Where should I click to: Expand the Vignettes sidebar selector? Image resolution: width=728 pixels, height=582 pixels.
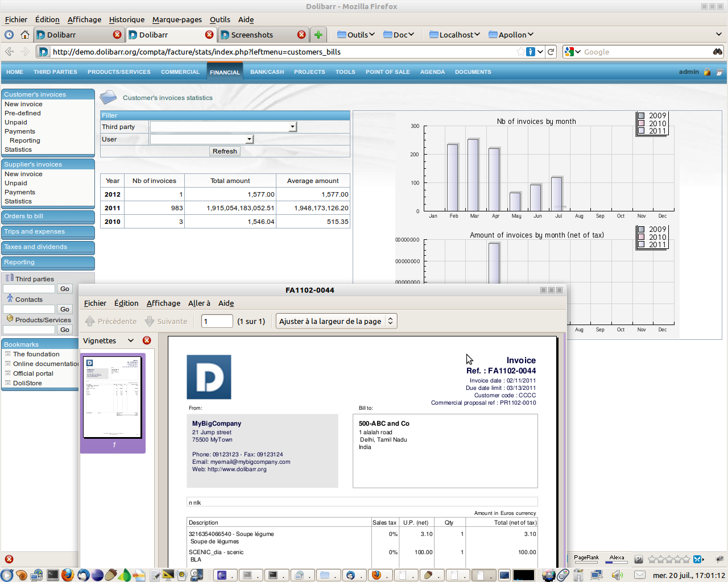click(131, 340)
